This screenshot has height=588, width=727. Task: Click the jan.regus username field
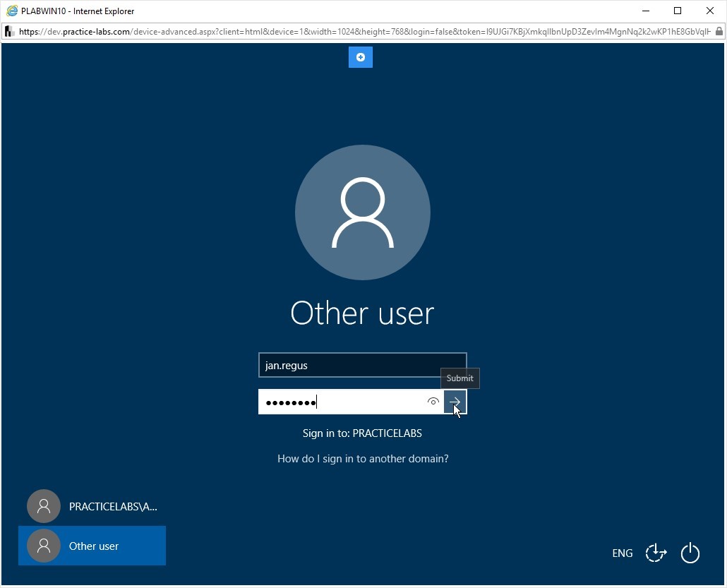363,366
